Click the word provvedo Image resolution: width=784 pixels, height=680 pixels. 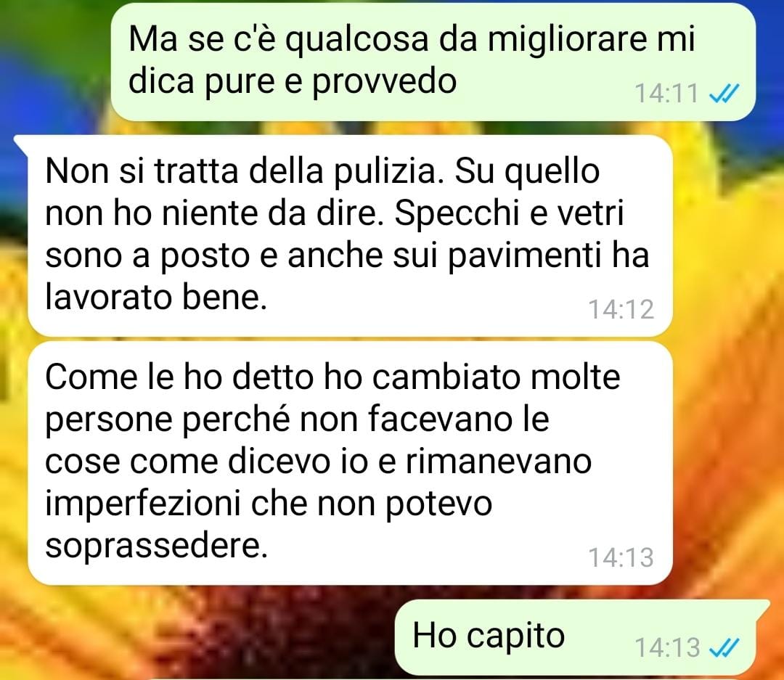pyautogui.click(x=385, y=81)
